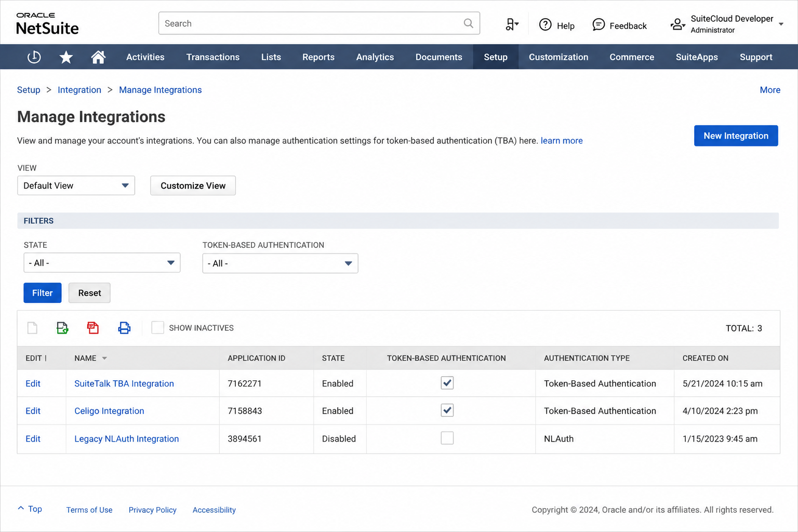Screen dimensions: 798x532
Task: Click the Authentication Type column header
Action: coord(587,358)
